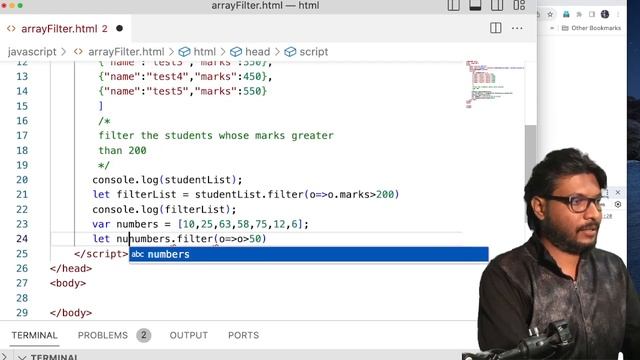Click the 'var numbers' array declaration line
The width and height of the screenshot is (640, 360).
point(200,224)
